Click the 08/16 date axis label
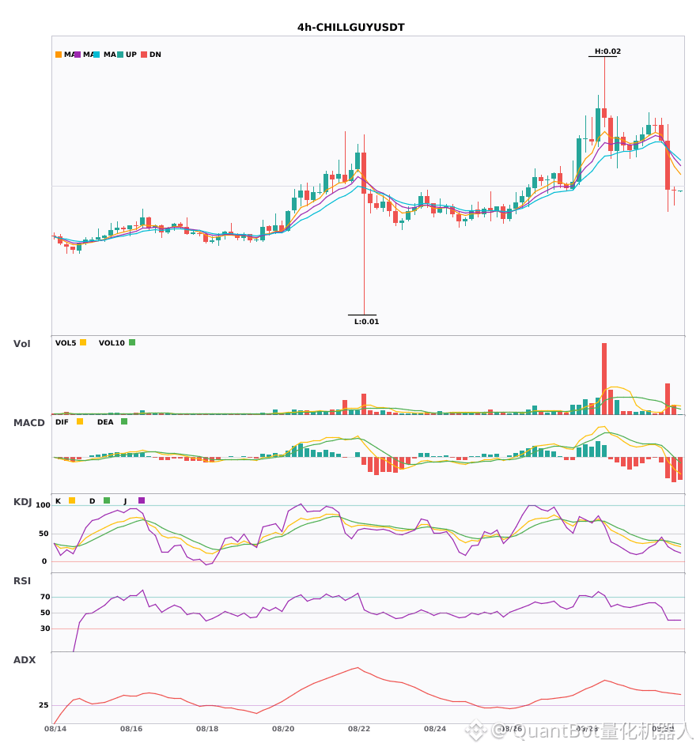This screenshot has width=700, height=751. 131,729
